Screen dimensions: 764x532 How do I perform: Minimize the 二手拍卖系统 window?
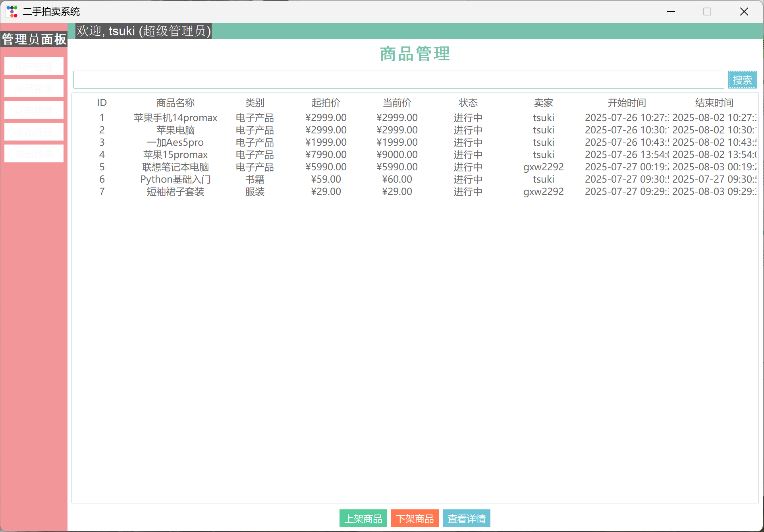[x=671, y=12]
